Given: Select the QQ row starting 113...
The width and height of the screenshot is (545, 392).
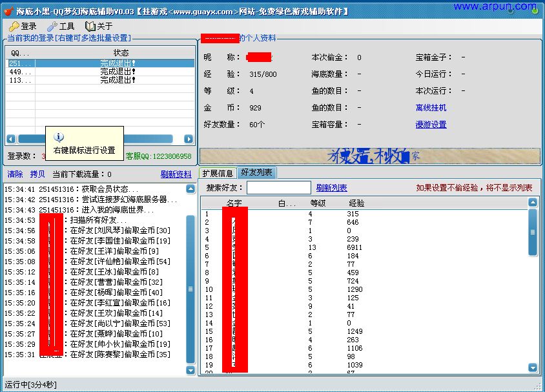Looking at the screenshot, I should [x=101, y=80].
